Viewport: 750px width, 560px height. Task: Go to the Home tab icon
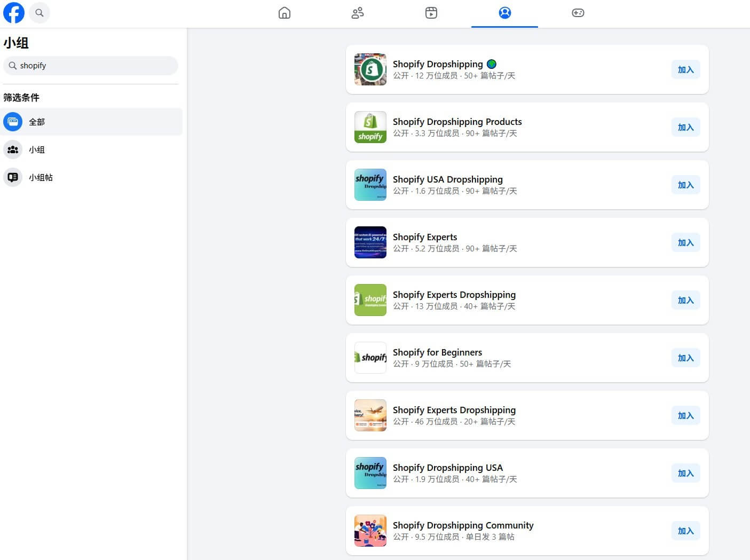[x=285, y=13]
